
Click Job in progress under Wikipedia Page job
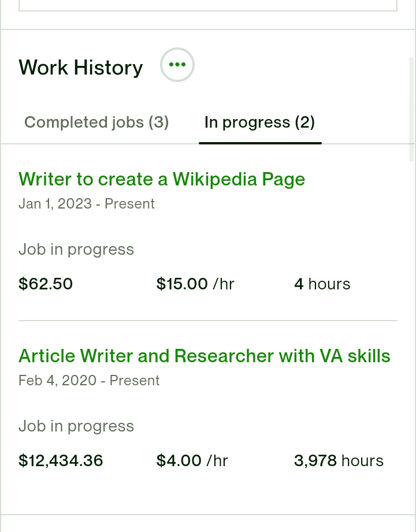pos(76,250)
